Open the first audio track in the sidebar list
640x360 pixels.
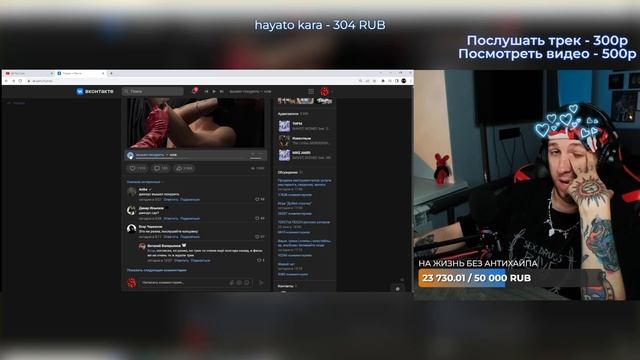click(x=305, y=126)
